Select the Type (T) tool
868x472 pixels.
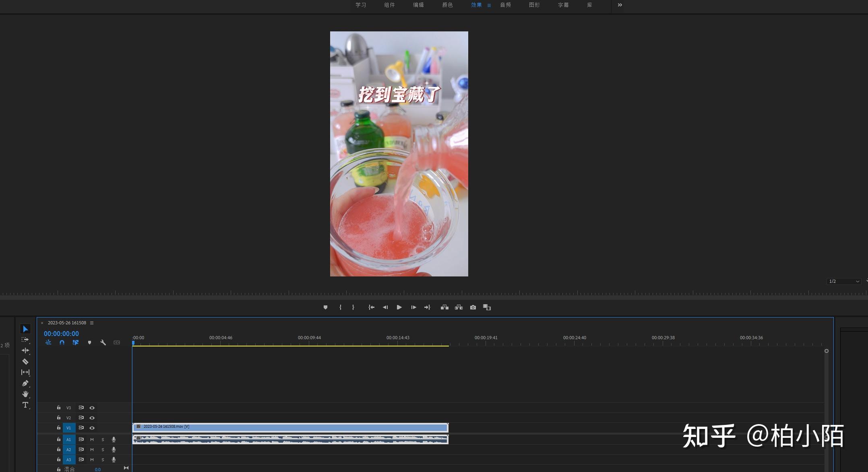25,405
